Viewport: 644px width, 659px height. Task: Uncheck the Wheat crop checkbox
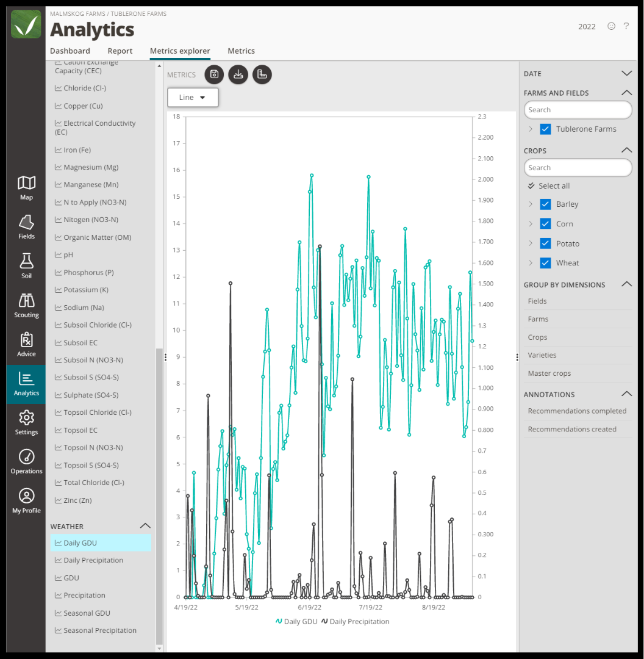point(545,263)
